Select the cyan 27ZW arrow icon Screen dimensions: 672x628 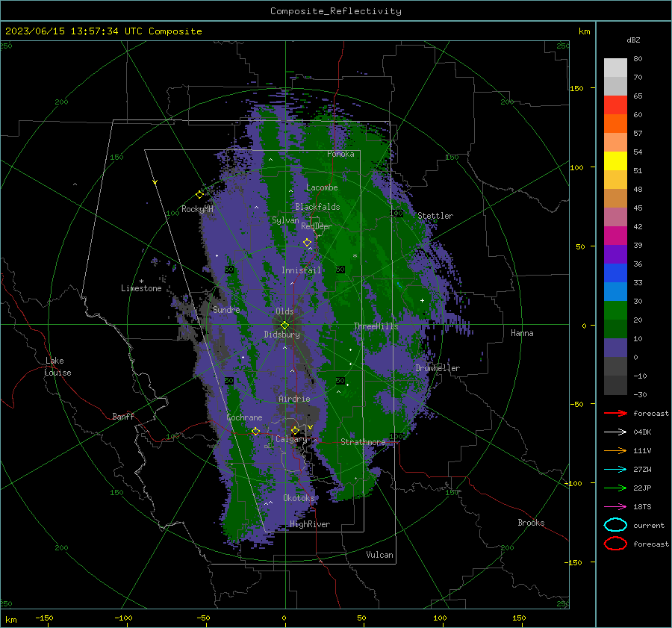click(615, 470)
